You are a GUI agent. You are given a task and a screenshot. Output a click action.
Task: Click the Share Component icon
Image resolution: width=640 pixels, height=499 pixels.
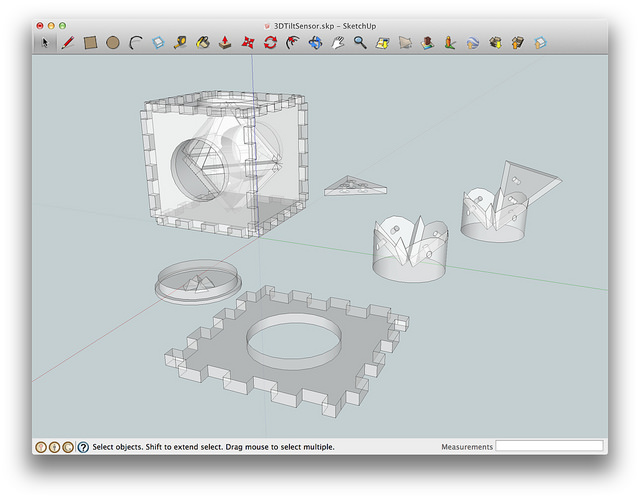[540, 42]
